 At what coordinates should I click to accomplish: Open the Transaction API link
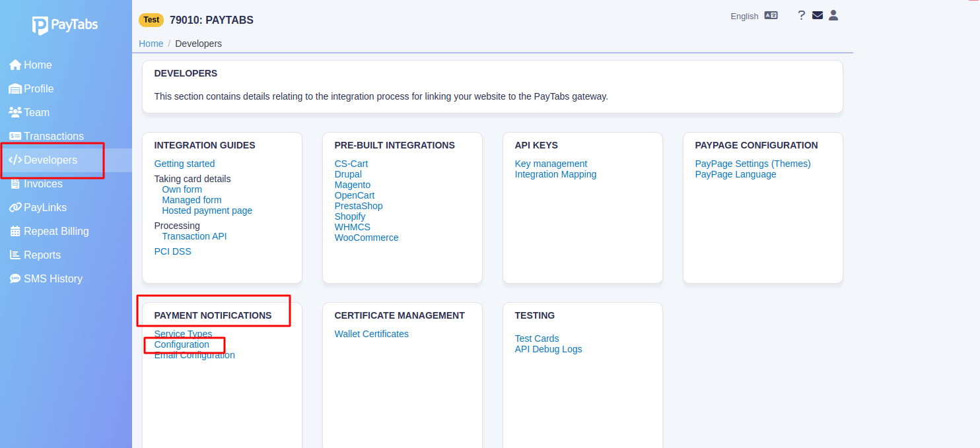[x=194, y=236]
